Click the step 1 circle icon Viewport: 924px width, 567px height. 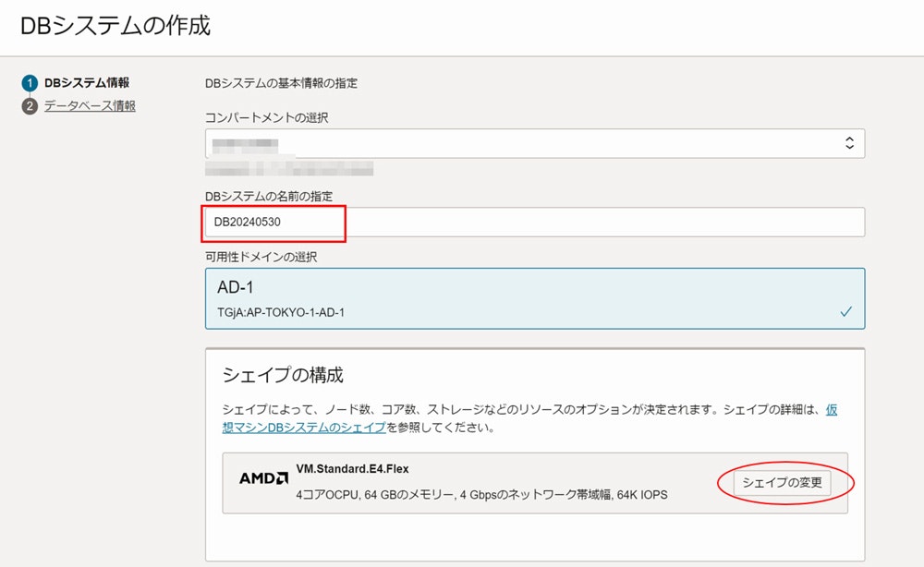pyautogui.click(x=30, y=83)
